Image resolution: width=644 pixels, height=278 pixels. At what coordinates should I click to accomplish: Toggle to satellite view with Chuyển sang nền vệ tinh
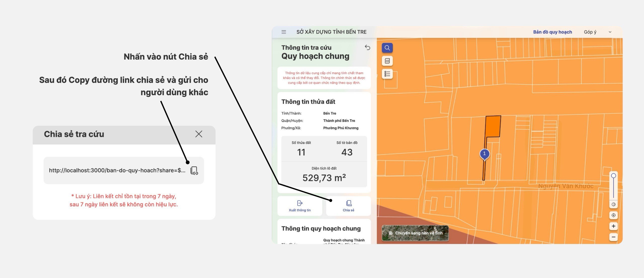tap(415, 233)
